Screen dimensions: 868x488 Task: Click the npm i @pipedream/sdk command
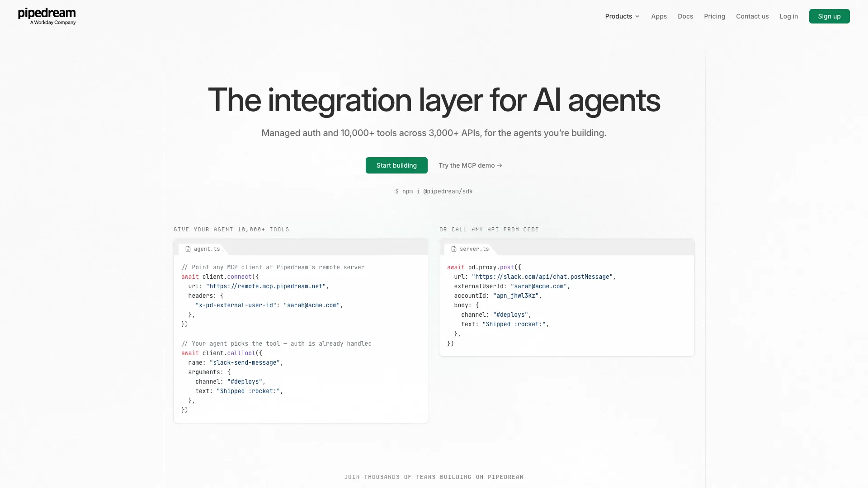point(434,192)
